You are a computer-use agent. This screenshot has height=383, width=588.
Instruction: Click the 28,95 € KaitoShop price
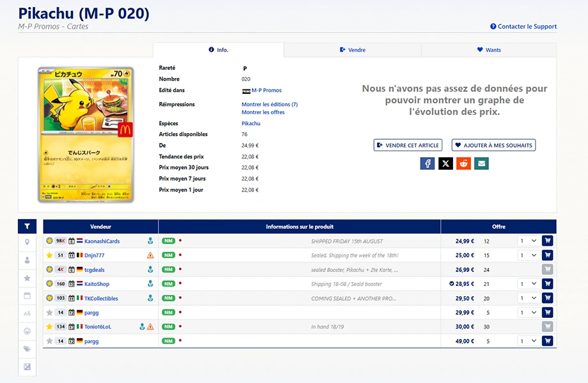pyautogui.click(x=465, y=284)
